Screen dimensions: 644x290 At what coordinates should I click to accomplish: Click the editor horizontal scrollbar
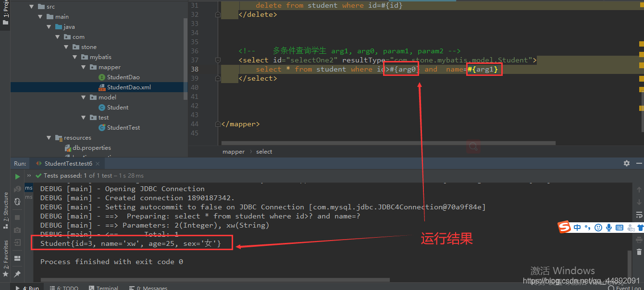[388, 143]
